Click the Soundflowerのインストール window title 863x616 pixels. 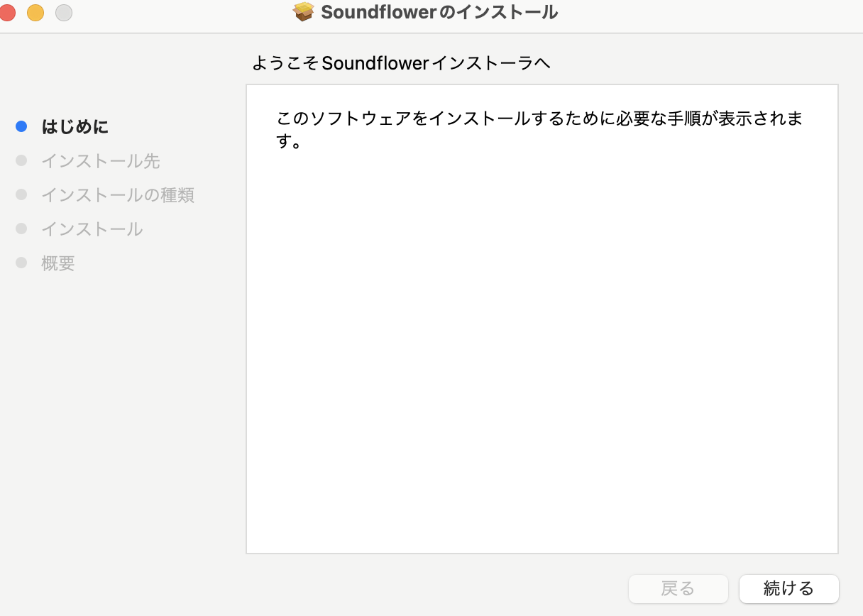439,12
